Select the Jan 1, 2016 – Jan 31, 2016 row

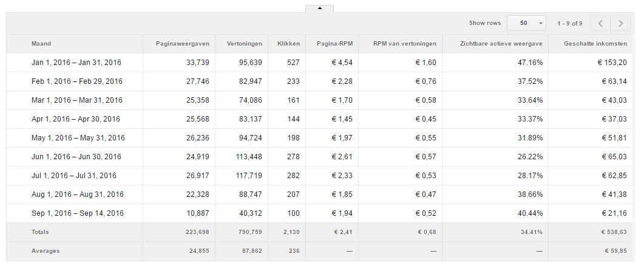[320, 63]
